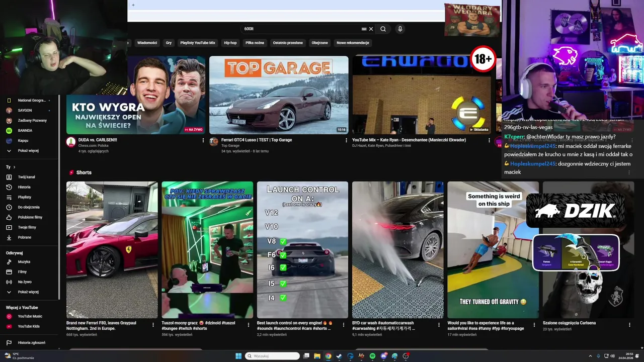Select Ostatnio przesłane filter chip

[288, 43]
